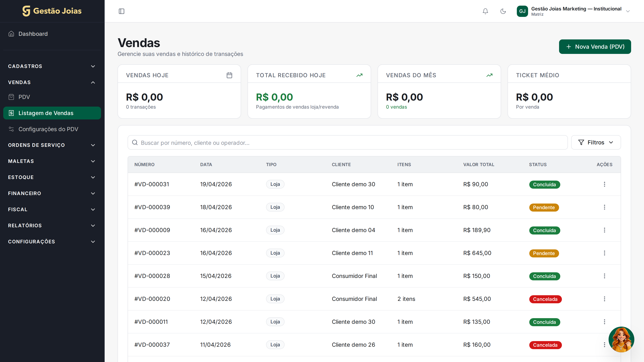Click the Gestão Joias logo
Image resolution: width=644 pixels, height=362 pixels.
(52, 11)
